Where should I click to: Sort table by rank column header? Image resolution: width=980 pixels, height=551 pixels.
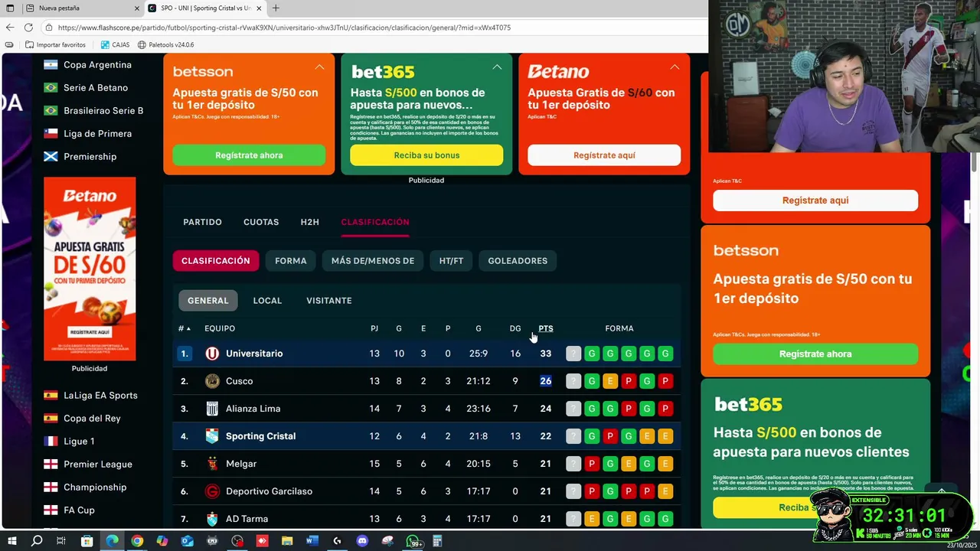click(184, 328)
